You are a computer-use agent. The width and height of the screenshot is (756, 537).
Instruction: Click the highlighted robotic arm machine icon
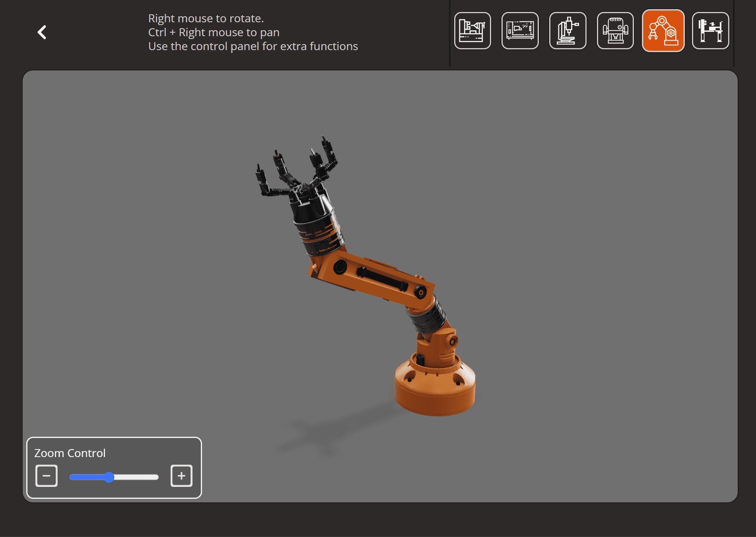(x=663, y=31)
